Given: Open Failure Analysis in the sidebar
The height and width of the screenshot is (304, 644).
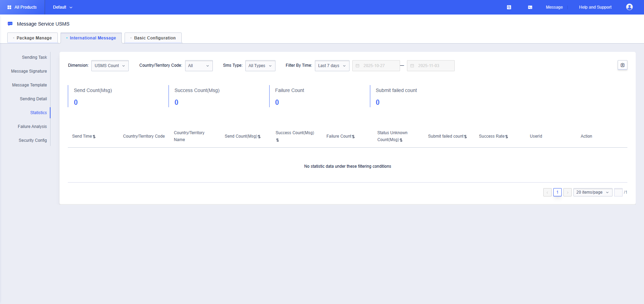Looking at the screenshot, I should tap(32, 127).
